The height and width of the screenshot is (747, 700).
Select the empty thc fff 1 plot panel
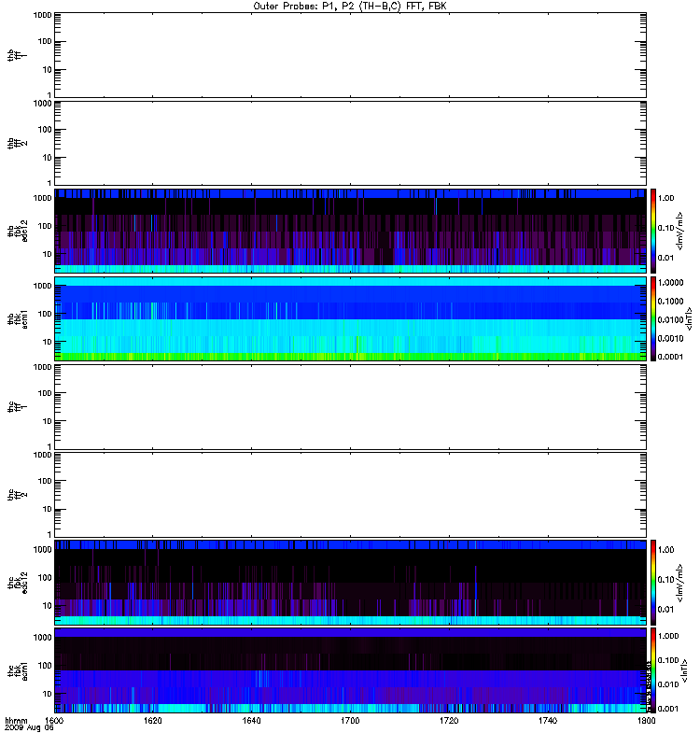350,407
